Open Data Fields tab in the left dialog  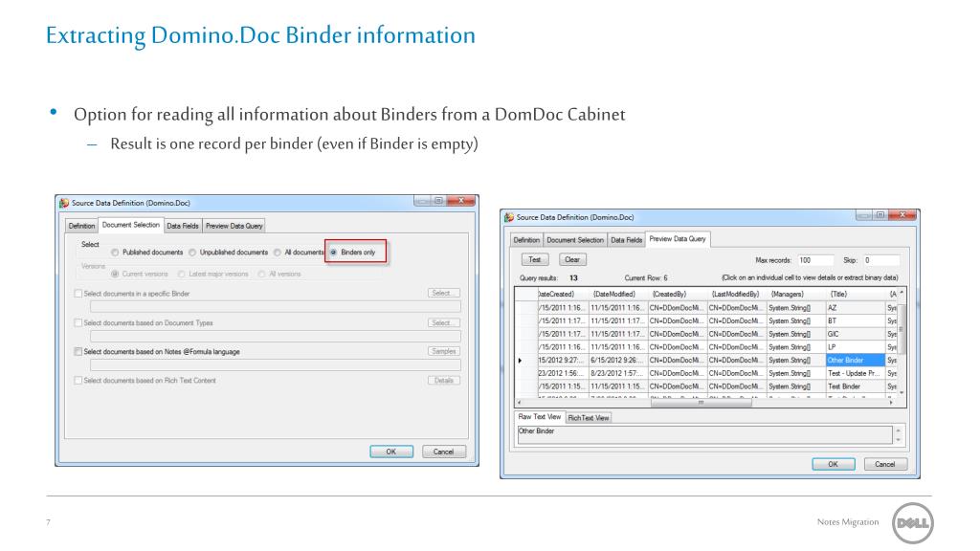183,226
